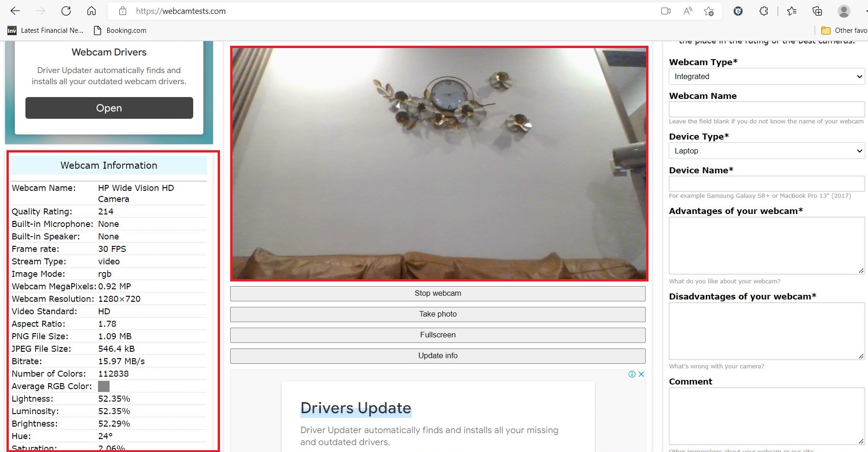Expand the Device Type dropdown
The width and height of the screenshot is (868, 452).
pos(767,151)
